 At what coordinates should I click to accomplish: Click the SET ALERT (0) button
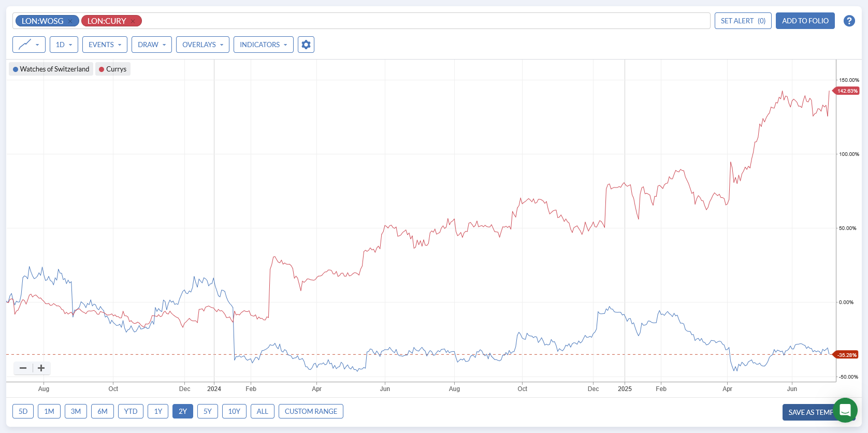click(743, 21)
